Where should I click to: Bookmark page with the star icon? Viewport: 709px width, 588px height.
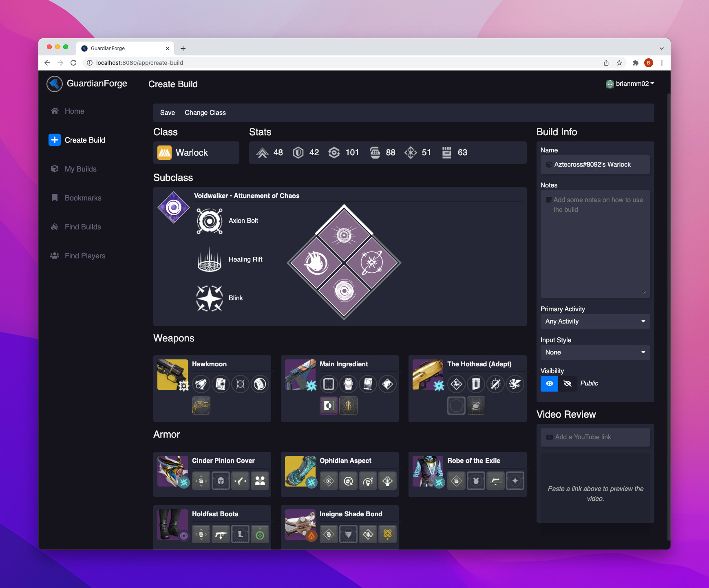[x=619, y=63]
